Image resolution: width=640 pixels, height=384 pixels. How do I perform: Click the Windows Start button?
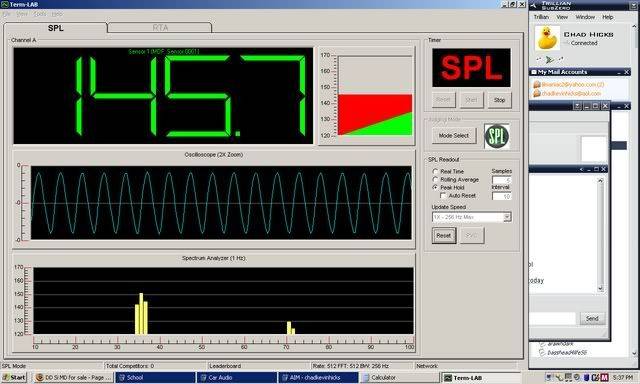[14, 377]
